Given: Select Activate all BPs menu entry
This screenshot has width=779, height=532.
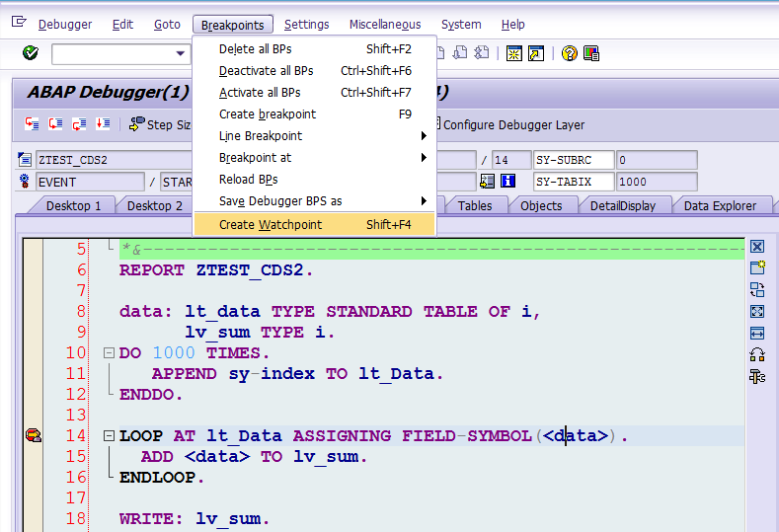Looking at the screenshot, I should 315,93.
